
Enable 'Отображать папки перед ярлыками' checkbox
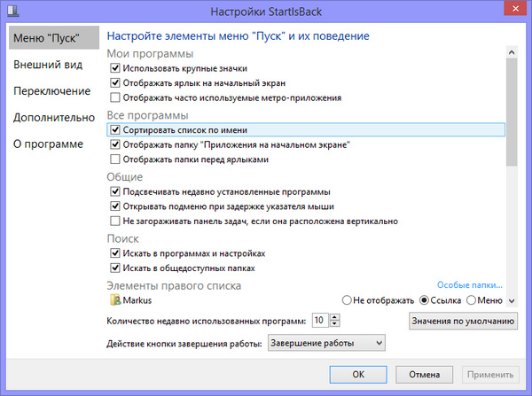(114, 159)
